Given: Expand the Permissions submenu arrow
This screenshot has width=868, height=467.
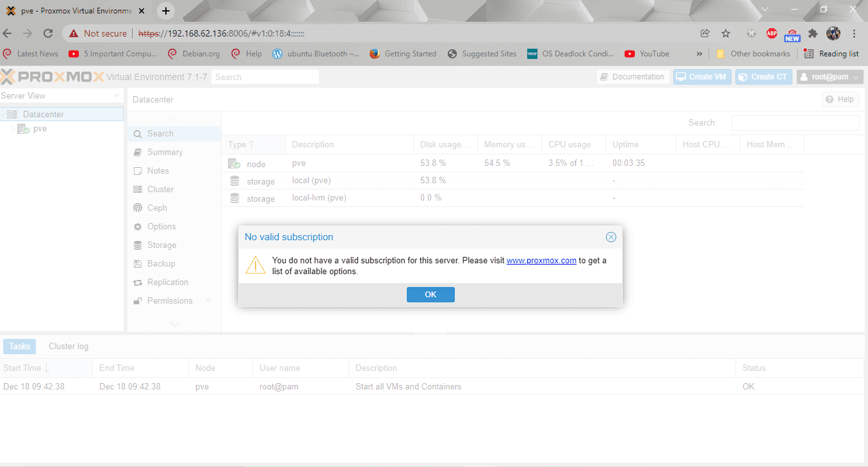Looking at the screenshot, I should point(208,300).
